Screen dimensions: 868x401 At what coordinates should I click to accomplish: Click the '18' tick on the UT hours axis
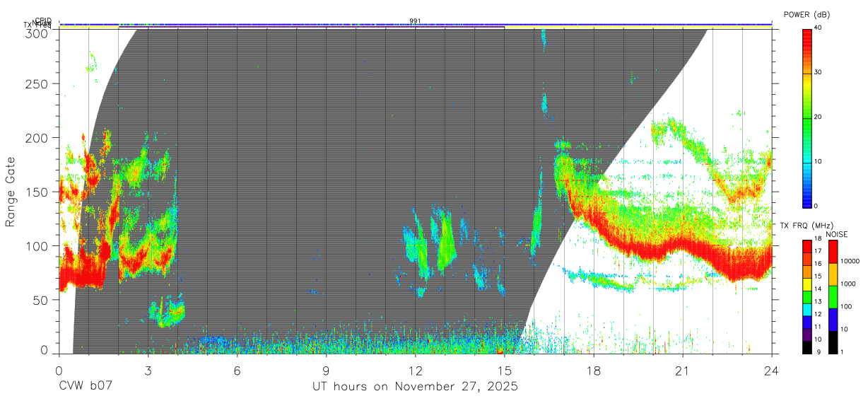pyautogui.click(x=593, y=371)
